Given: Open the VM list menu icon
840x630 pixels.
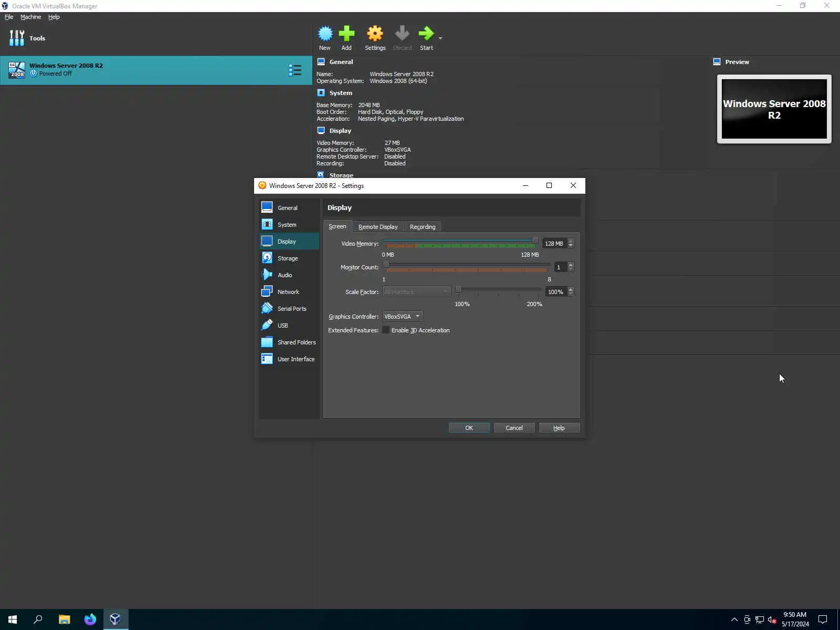Looking at the screenshot, I should point(295,70).
